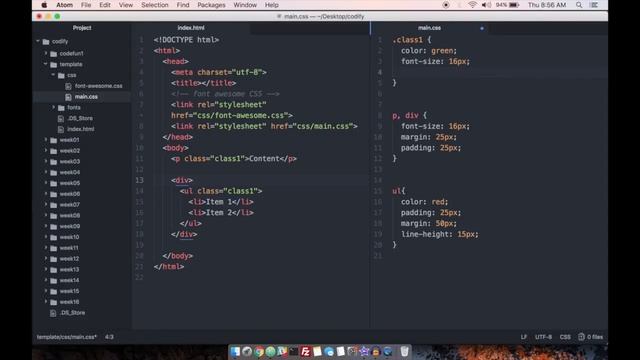Open the volume control in menu bar
The height and width of the screenshot is (360, 640).
tap(486, 5)
